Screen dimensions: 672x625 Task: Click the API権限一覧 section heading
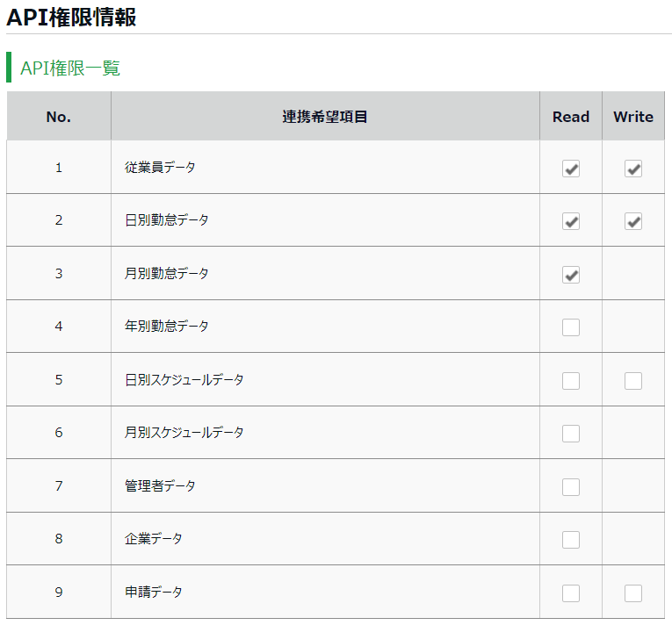[70, 68]
